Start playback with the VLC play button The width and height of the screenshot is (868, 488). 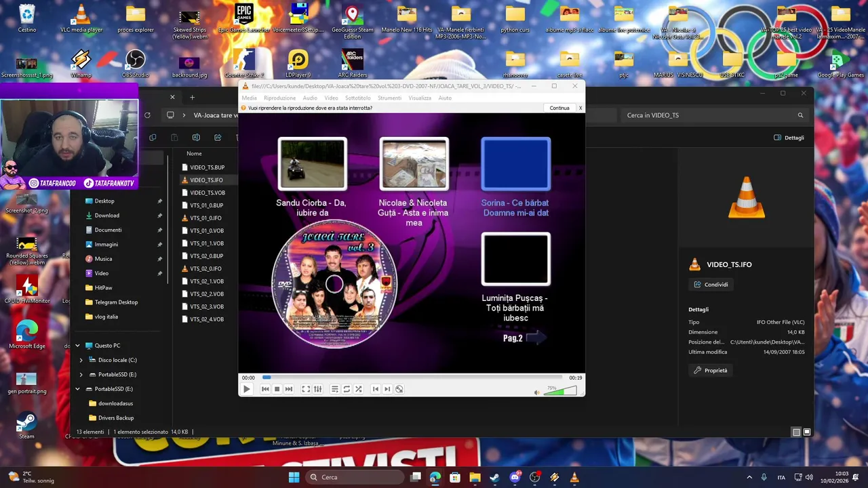247,389
